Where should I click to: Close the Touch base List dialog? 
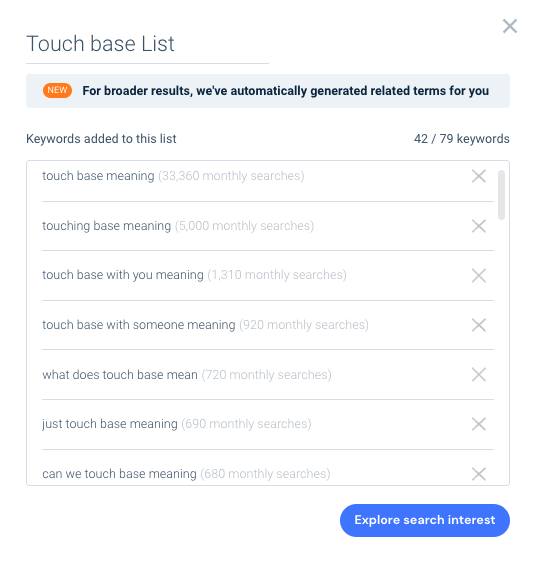(x=510, y=26)
